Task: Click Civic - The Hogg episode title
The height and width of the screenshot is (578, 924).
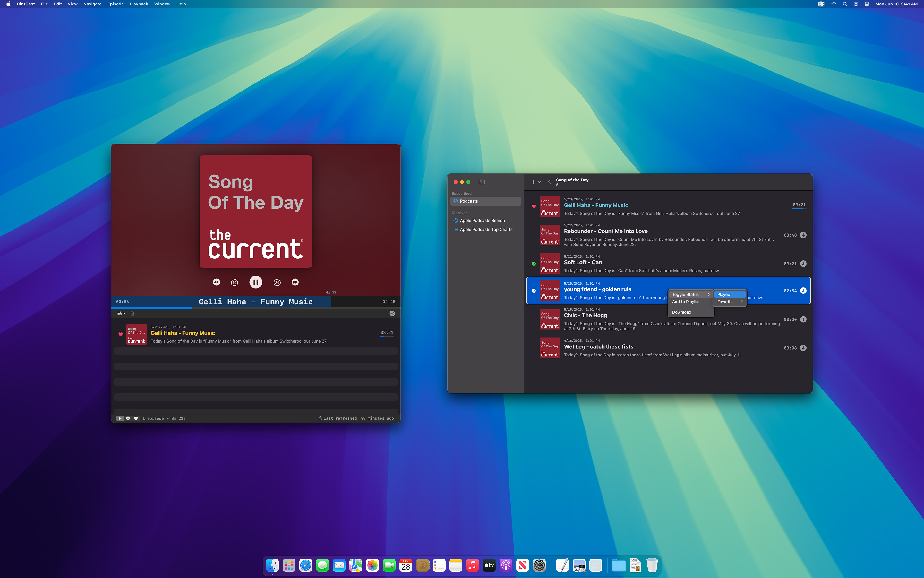Action: (x=585, y=315)
